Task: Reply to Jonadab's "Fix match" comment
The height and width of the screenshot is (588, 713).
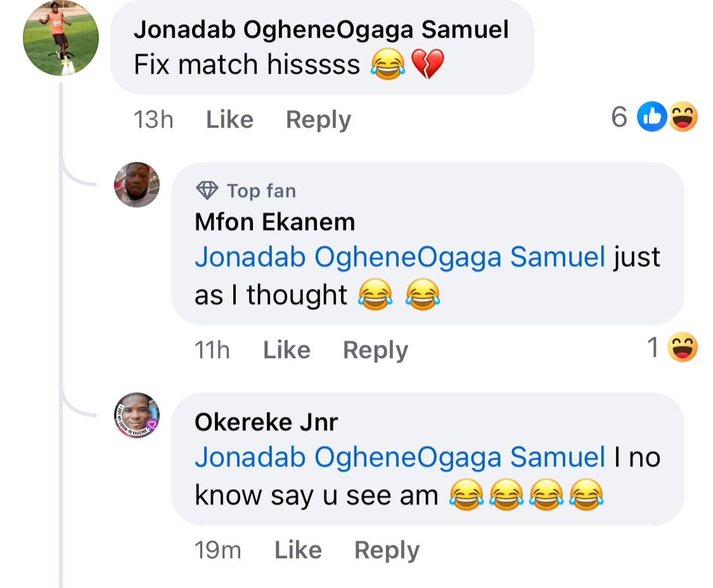Action: [318, 119]
